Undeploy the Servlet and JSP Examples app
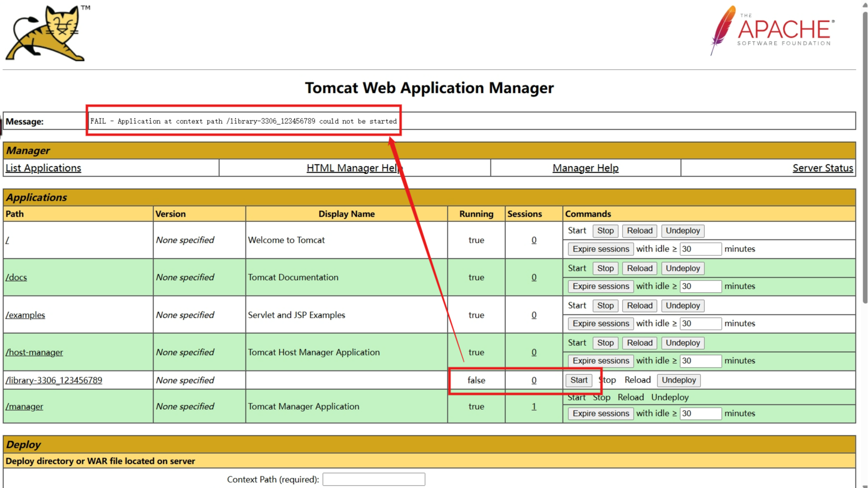The image size is (868, 488). pyautogui.click(x=683, y=306)
